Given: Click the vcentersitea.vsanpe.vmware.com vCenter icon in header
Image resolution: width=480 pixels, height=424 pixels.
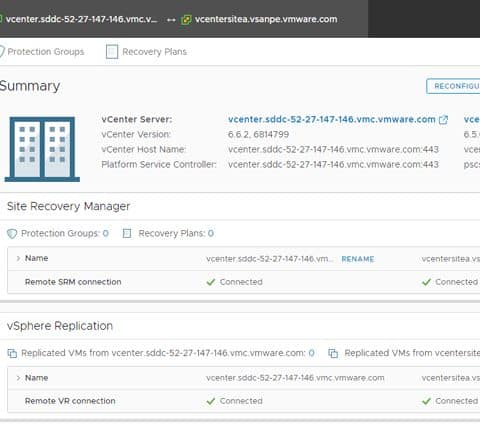Looking at the screenshot, I should coord(186,20).
